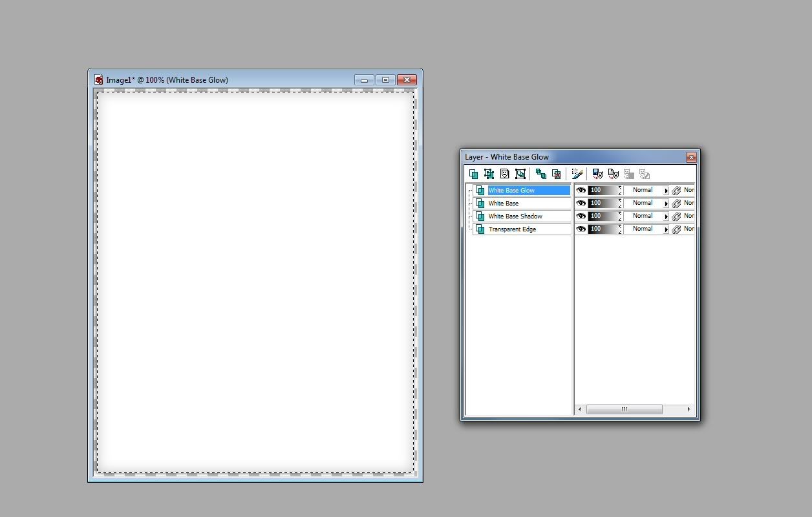Click the White Base layer opacity slider
This screenshot has width=812, height=517.
tap(604, 204)
